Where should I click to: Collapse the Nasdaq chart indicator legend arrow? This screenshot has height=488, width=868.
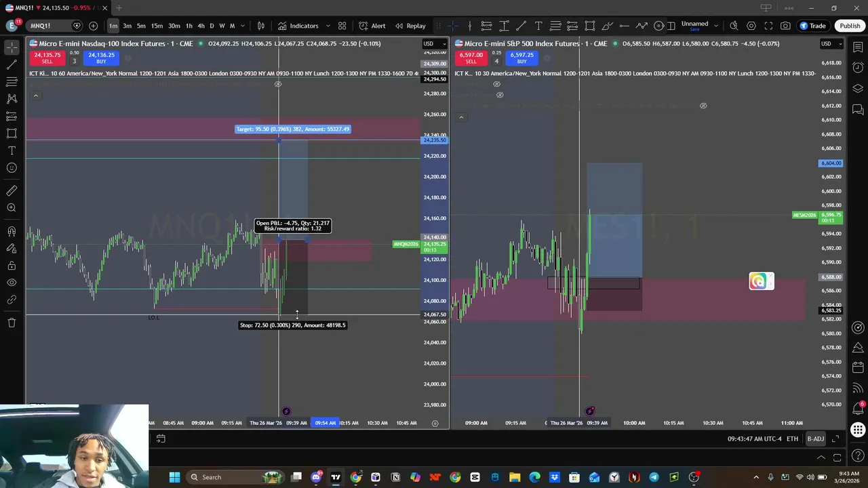pos(36,96)
